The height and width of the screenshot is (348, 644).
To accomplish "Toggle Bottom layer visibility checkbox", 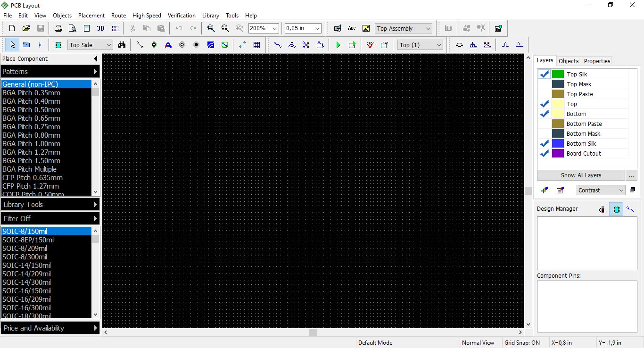I will coord(545,114).
